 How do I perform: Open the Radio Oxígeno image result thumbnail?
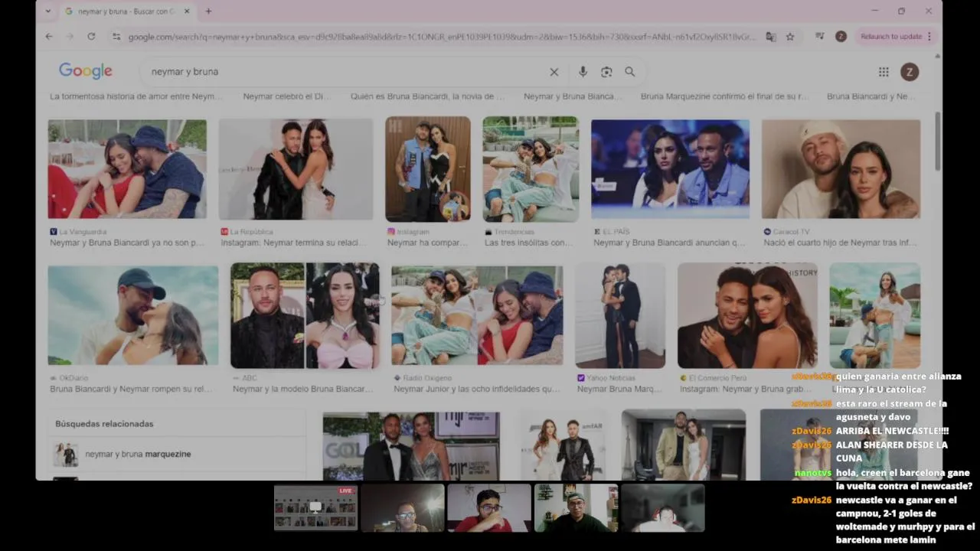[477, 315]
